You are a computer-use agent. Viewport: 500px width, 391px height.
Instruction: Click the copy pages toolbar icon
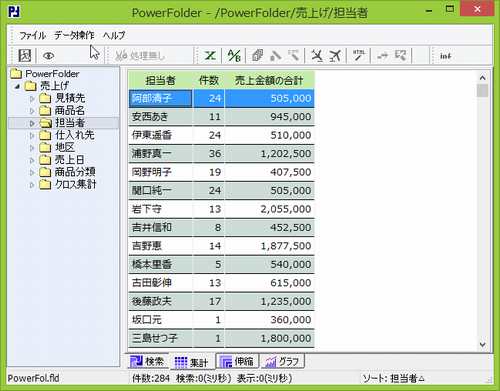[x=257, y=56]
